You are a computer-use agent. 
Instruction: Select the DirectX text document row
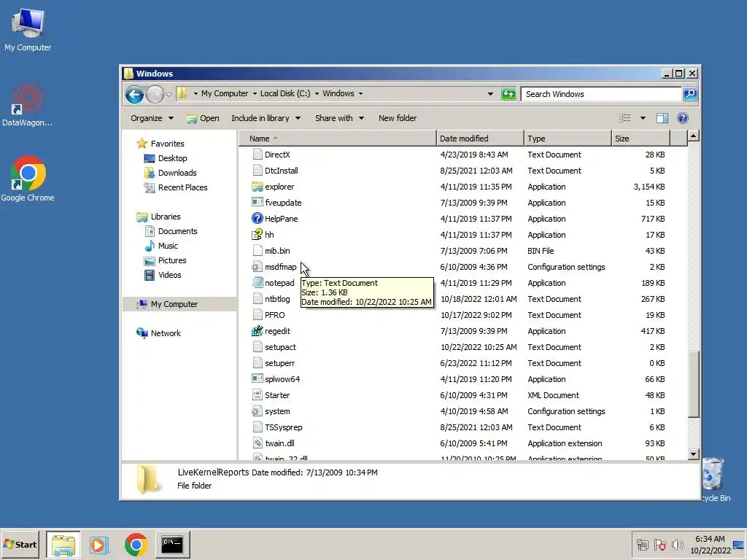[458, 155]
